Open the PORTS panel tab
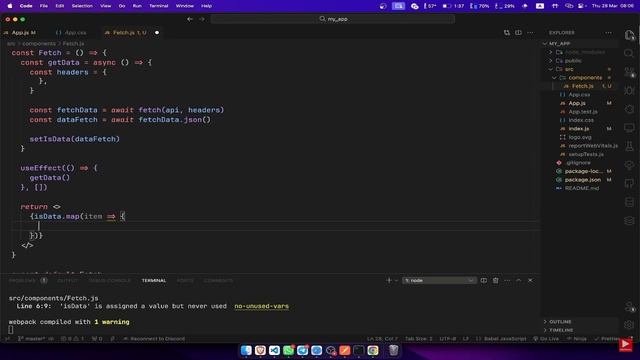This screenshot has height=360, width=640. click(185, 280)
